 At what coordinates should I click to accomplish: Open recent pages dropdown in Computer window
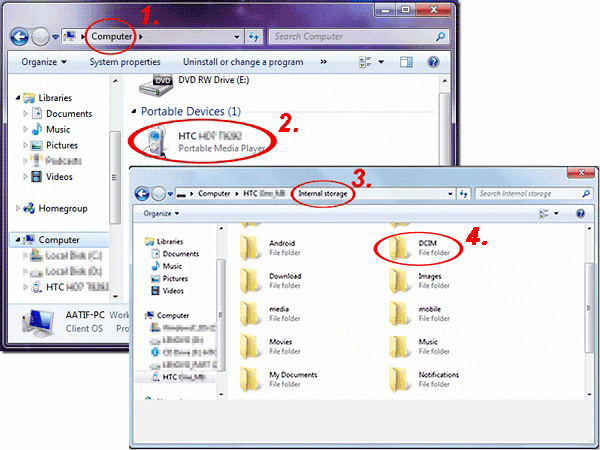click(x=55, y=37)
